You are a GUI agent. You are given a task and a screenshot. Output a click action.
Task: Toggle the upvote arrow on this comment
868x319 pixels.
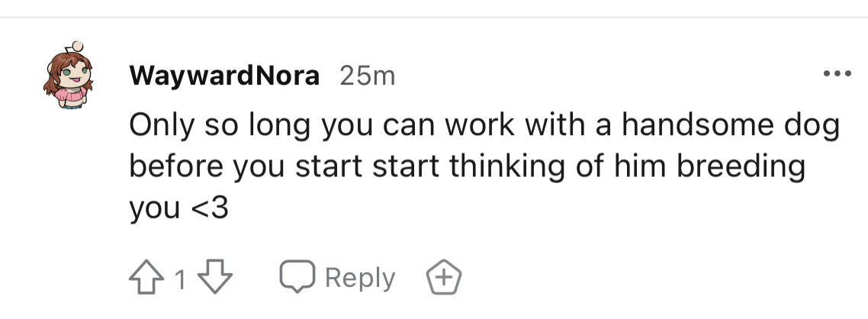click(146, 276)
